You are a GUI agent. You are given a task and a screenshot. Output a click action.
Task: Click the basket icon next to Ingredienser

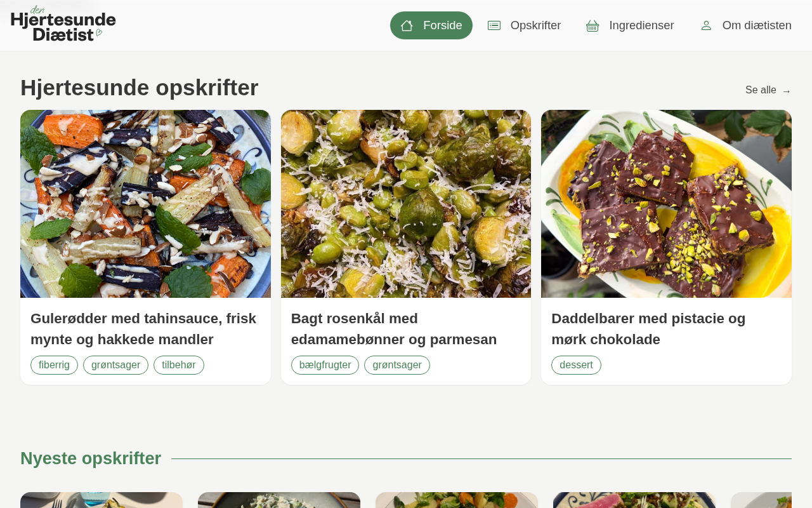pyautogui.click(x=593, y=25)
